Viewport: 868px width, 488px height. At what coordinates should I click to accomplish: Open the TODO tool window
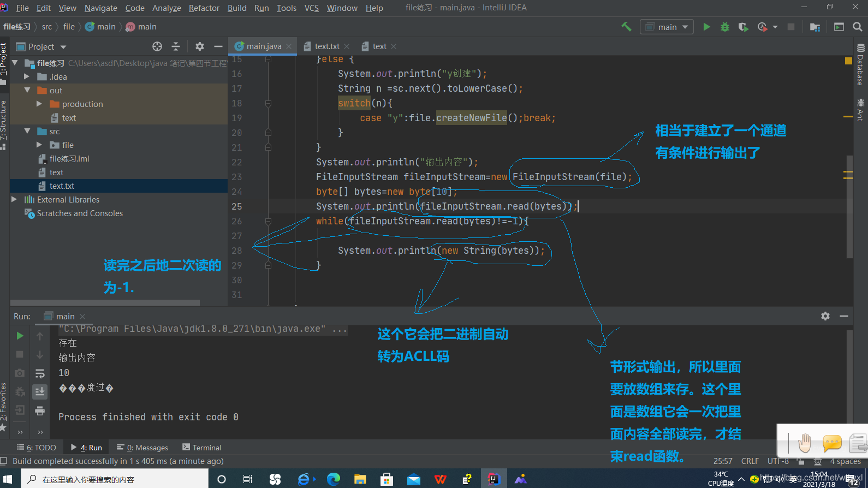37,448
